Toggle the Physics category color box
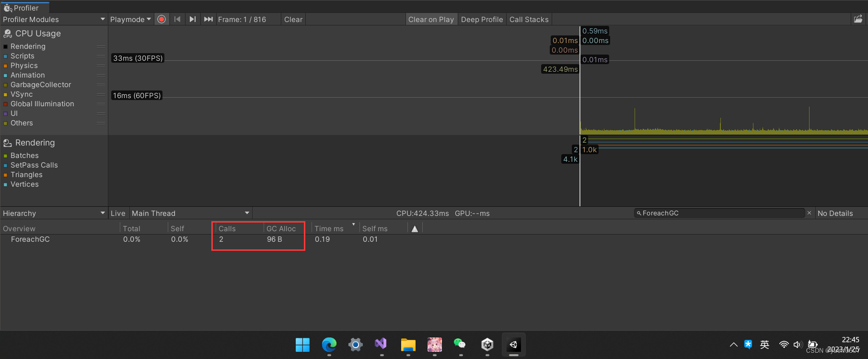This screenshot has height=359, width=868. [6, 66]
